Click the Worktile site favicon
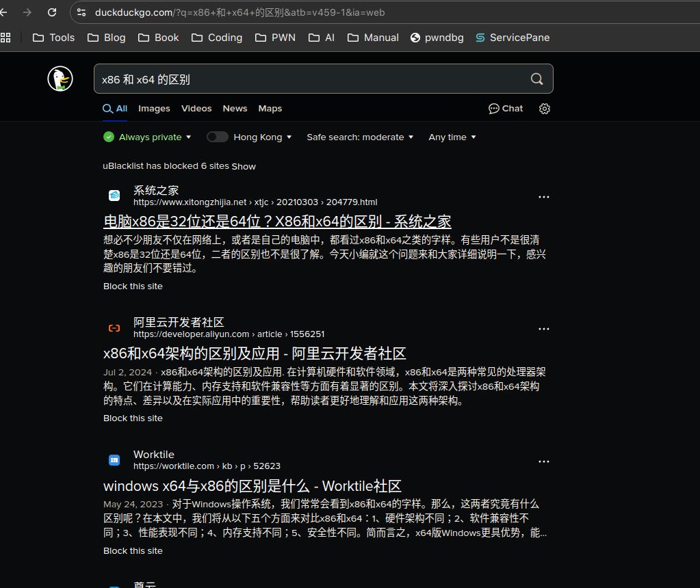 pyautogui.click(x=114, y=460)
